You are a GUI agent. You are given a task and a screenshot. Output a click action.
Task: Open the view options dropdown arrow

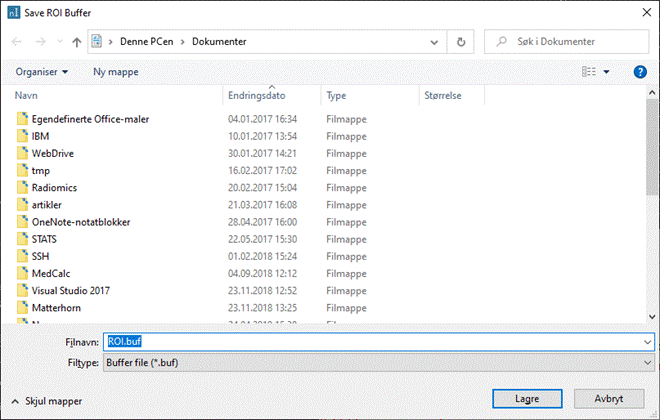(606, 72)
